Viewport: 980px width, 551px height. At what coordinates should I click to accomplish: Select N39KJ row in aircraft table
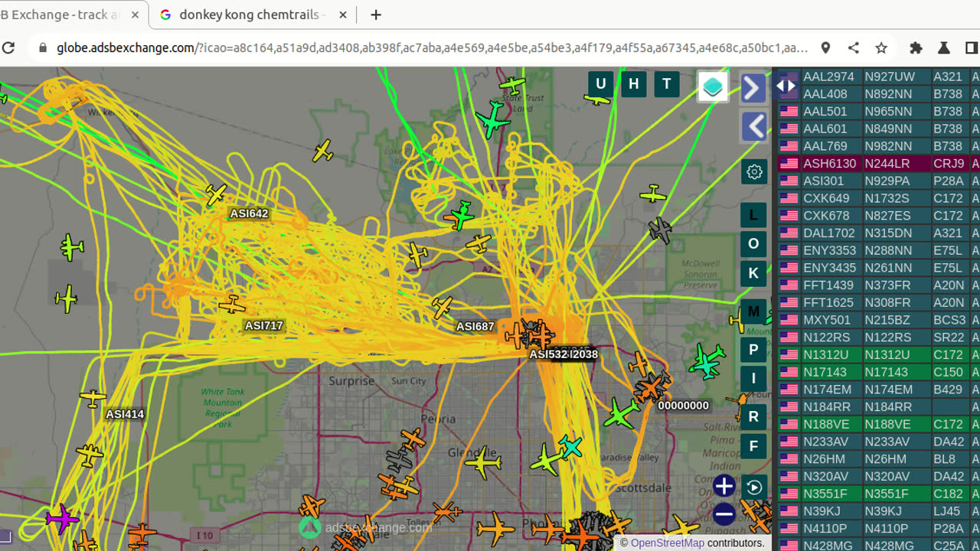[x=879, y=511]
